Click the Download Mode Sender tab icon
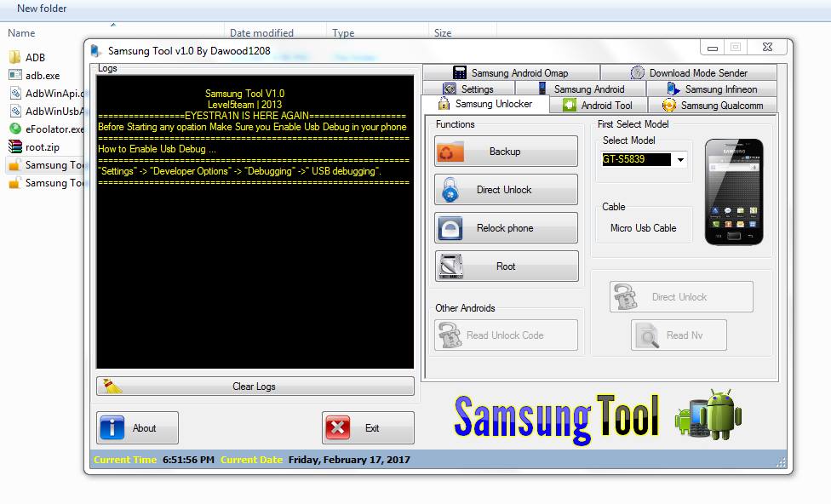Screen dimensions: 831x504 tap(637, 72)
